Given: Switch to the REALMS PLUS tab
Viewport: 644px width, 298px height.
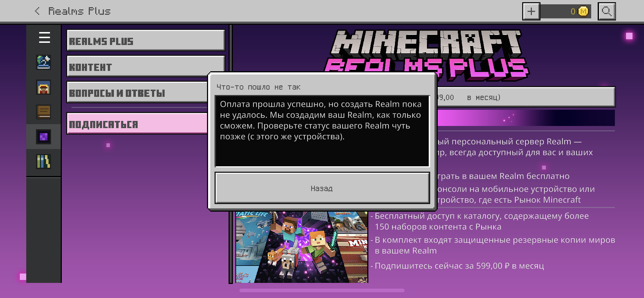Looking at the screenshot, I should (146, 40).
